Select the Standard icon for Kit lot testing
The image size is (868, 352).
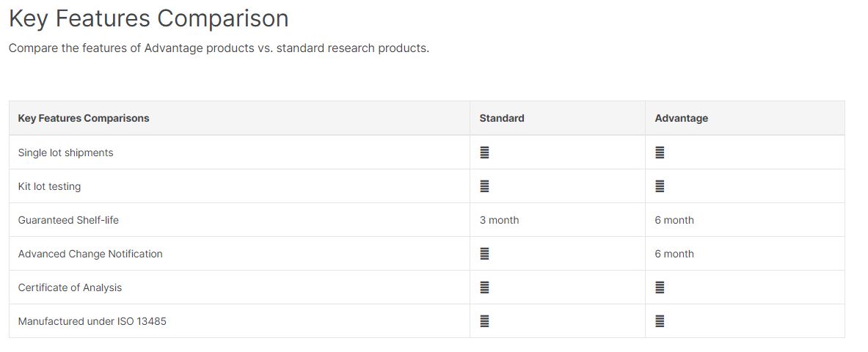484,186
